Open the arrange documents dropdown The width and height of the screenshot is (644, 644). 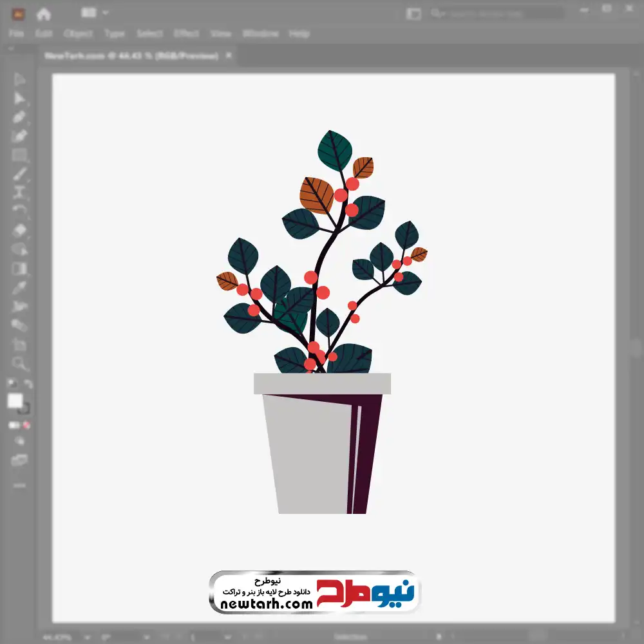[97, 13]
